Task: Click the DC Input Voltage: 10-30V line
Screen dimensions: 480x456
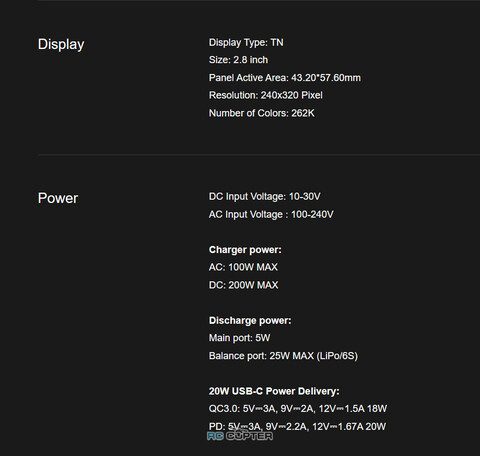Action: pyautogui.click(x=265, y=197)
